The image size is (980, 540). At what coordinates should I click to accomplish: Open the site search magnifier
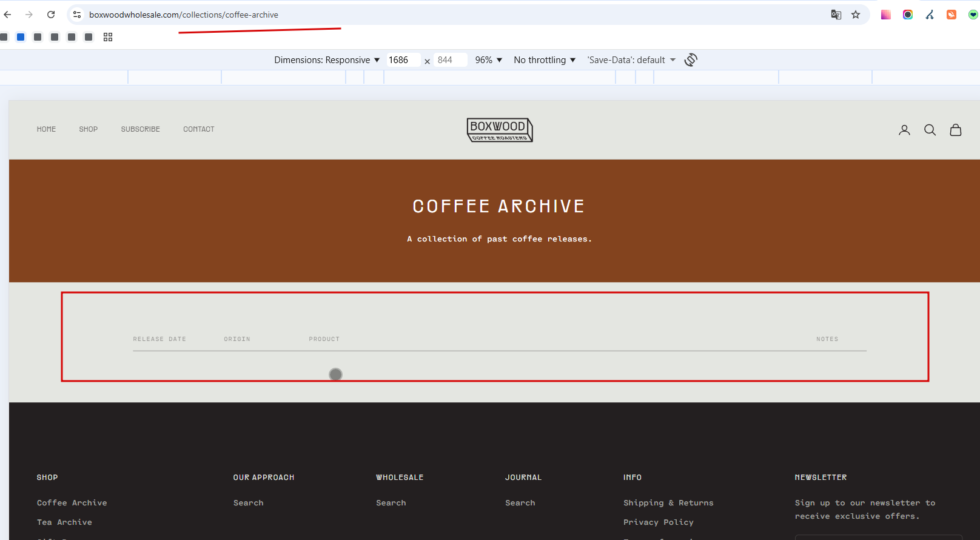930,130
